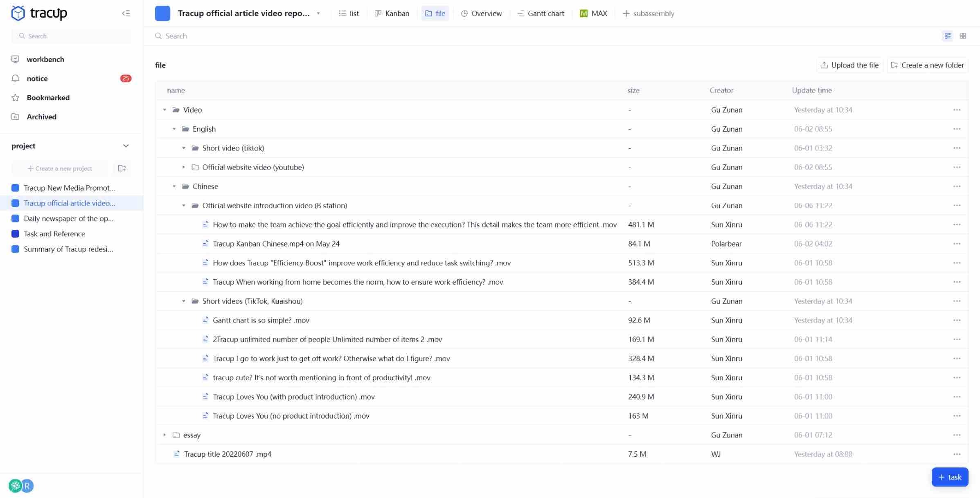Open Bookmarked star section

pos(48,98)
